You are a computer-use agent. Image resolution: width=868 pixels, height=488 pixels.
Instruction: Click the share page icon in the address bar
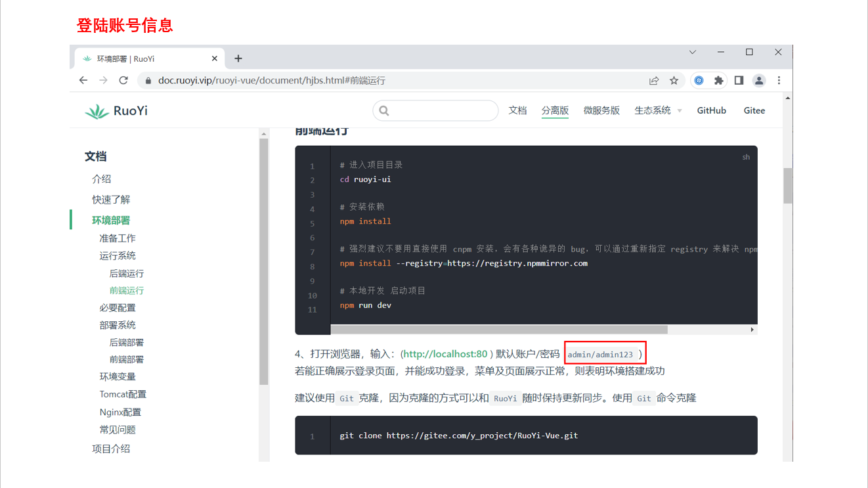point(654,81)
